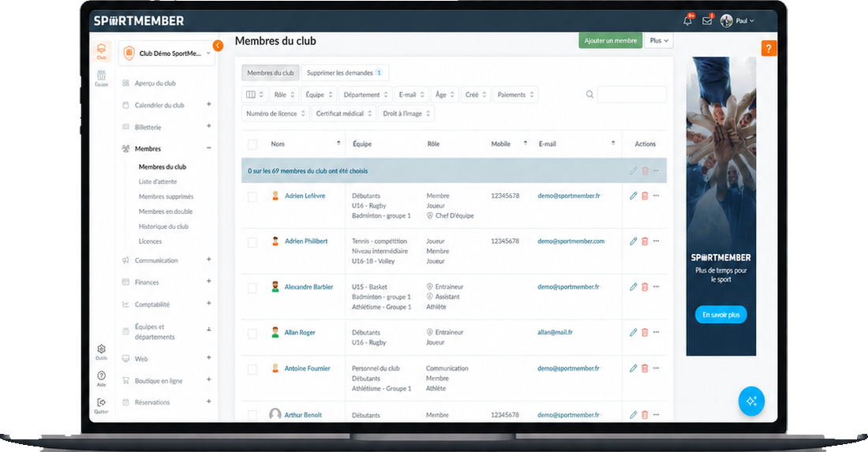
Task: Open Paul user menu
Action: (x=737, y=21)
